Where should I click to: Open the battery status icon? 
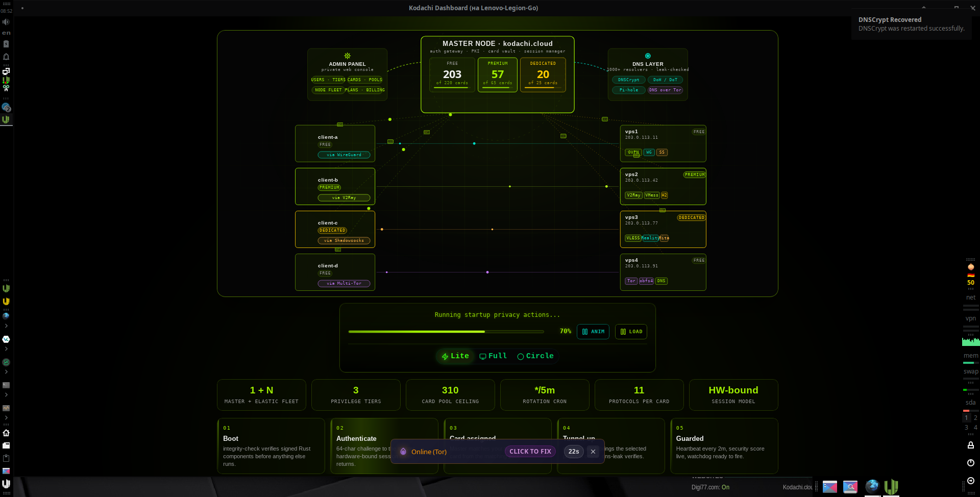[6, 44]
